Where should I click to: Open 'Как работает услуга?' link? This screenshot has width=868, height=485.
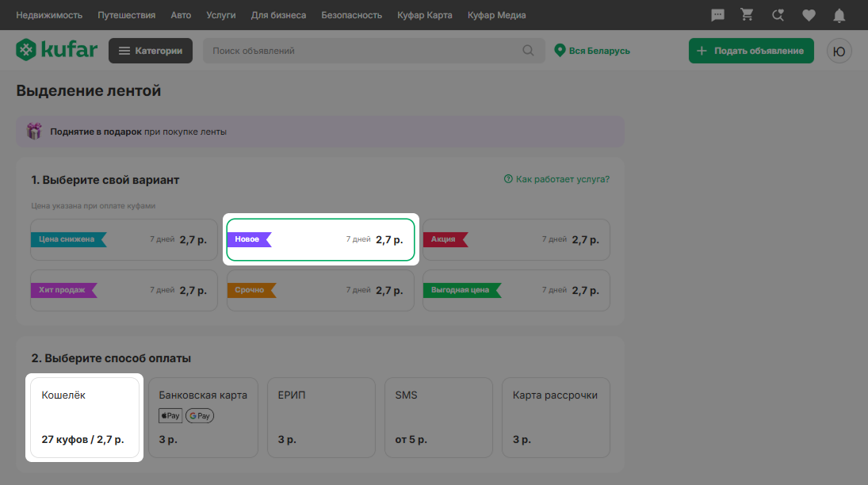pos(557,179)
